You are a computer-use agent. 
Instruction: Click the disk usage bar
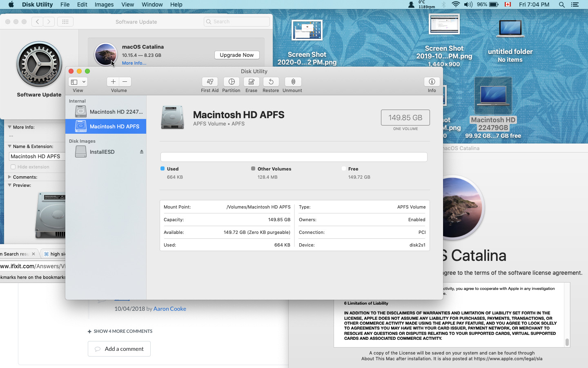click(294, 157)
